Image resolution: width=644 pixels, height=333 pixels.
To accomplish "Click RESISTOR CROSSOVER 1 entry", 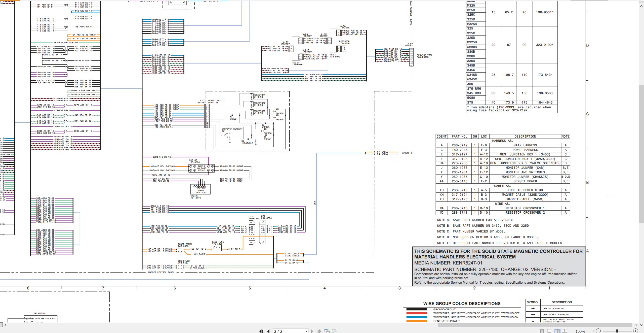I will point(525,208).
